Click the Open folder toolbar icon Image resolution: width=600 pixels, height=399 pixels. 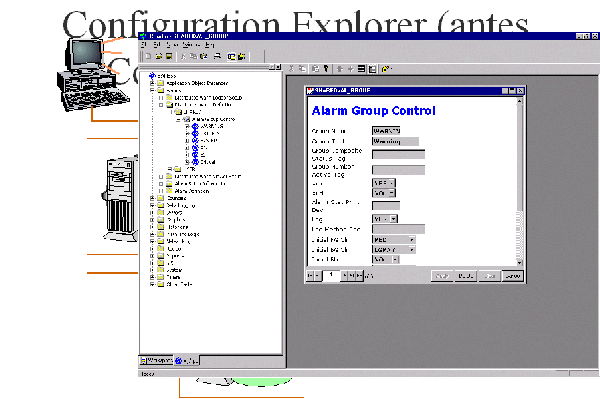coord(159,56)
